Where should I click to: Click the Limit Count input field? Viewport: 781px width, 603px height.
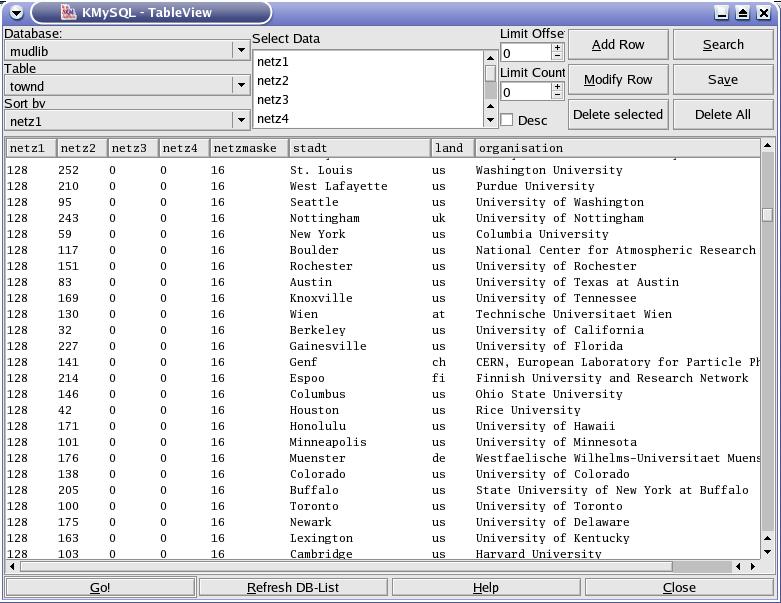tap(526, 92)
